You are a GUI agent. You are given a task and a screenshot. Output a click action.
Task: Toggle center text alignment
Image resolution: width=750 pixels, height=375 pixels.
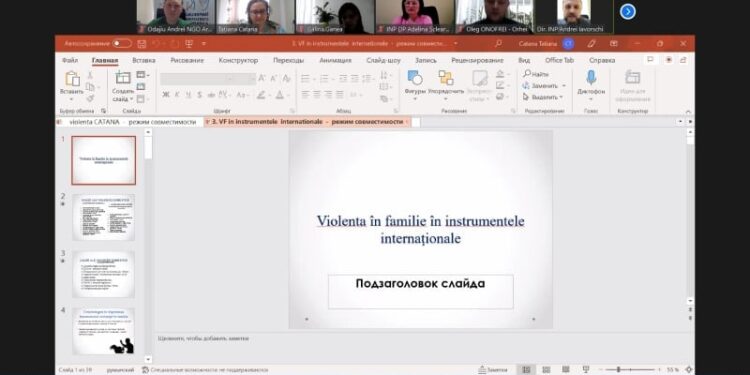(317, 95)
